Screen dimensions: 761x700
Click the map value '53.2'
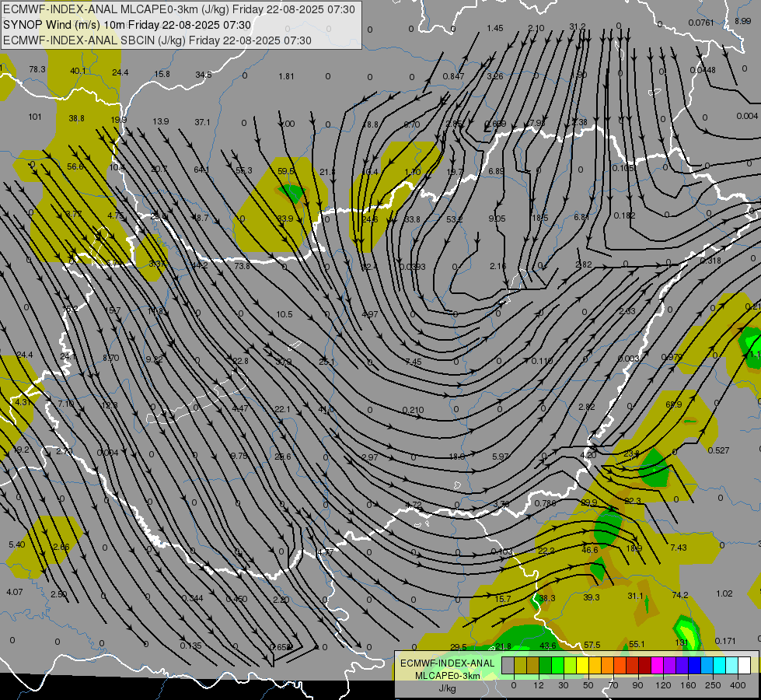coord(454,219)
